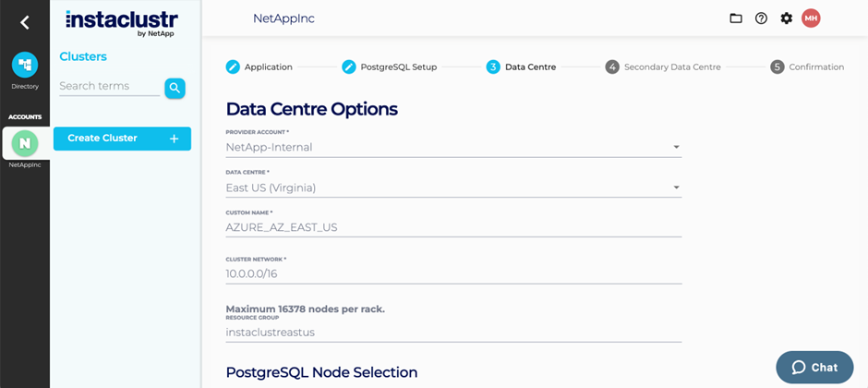Open the folder icon in header
Screen dimensions: 868x388
point(736,18)
